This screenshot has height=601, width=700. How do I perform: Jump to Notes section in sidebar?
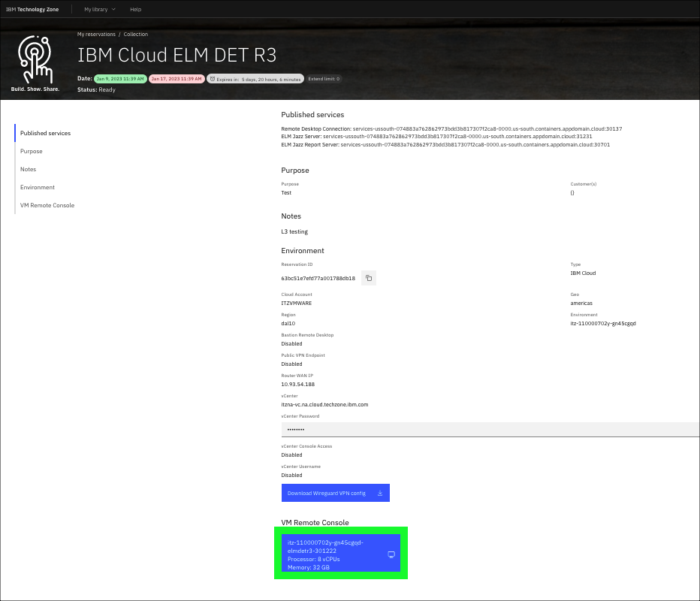[x=29, y=170]
